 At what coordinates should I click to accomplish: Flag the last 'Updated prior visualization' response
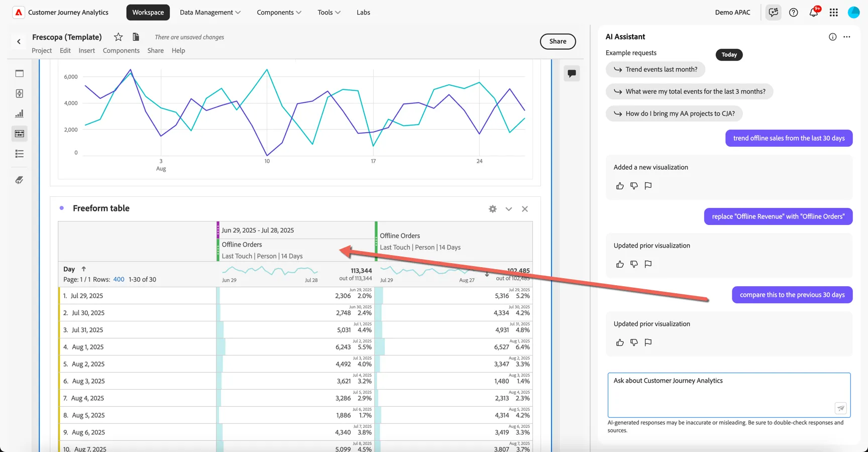click(648, 343)
